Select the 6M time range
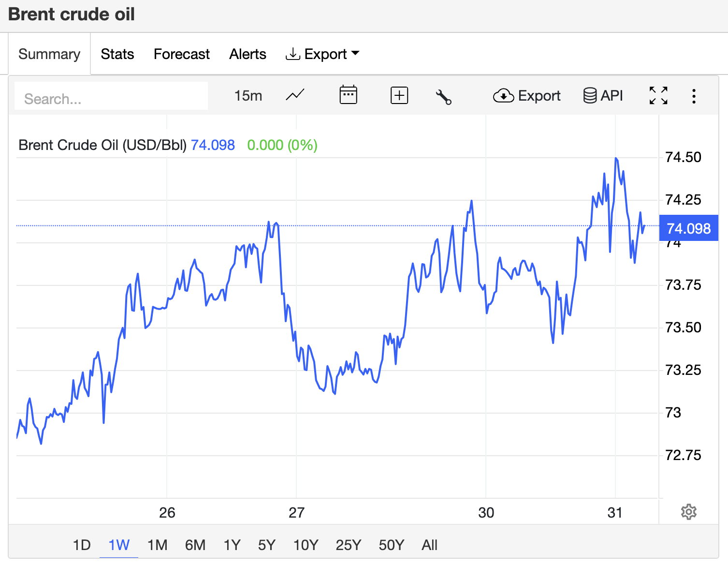 pyautogui.click(x=195, y=545)
